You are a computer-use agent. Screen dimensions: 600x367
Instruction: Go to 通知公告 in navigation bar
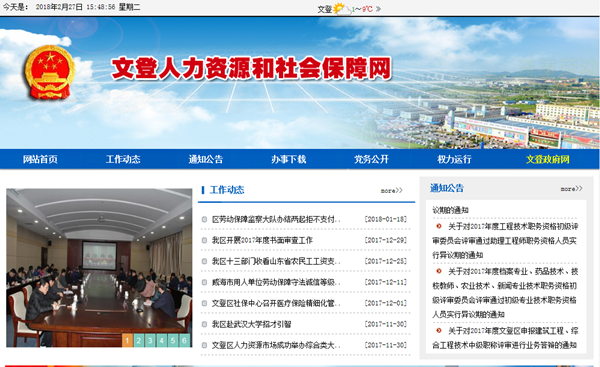(206, 159)
